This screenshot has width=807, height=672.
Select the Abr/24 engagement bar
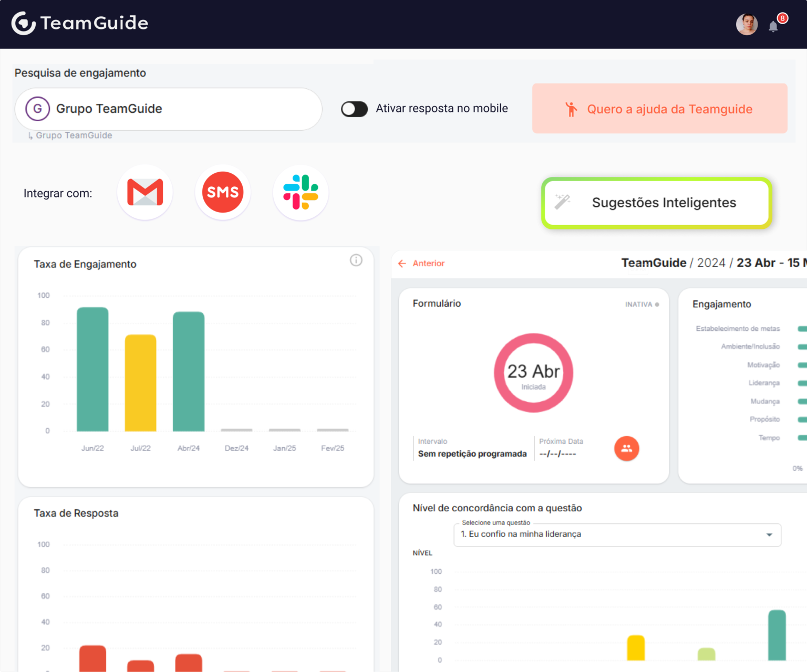pyautogui.click(x=189, y=372)
